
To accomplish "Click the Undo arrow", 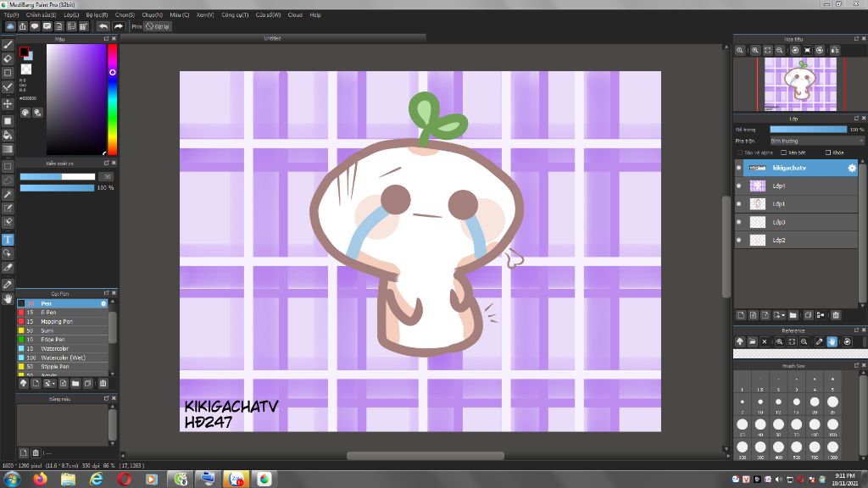I will pos(103,26).
